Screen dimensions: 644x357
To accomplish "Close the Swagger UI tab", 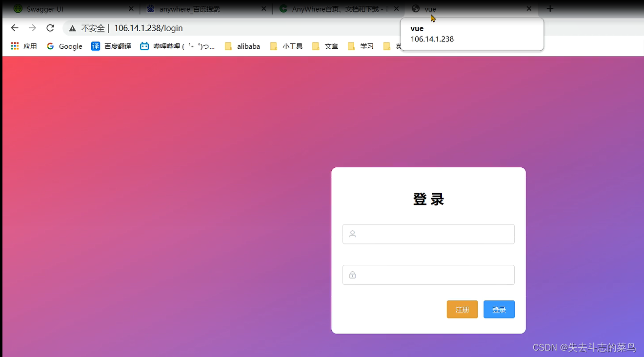I will tap(131, 9).
